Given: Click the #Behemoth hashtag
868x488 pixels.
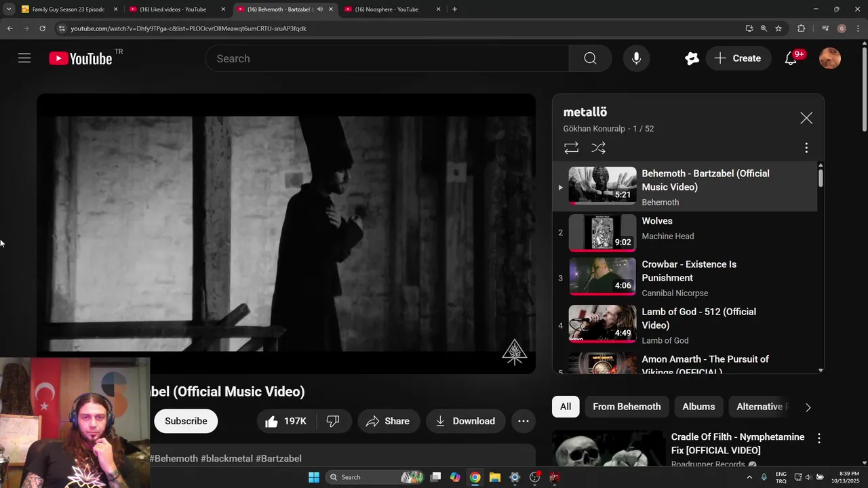Looking at the screenshot, I should (x=174, y=459).
